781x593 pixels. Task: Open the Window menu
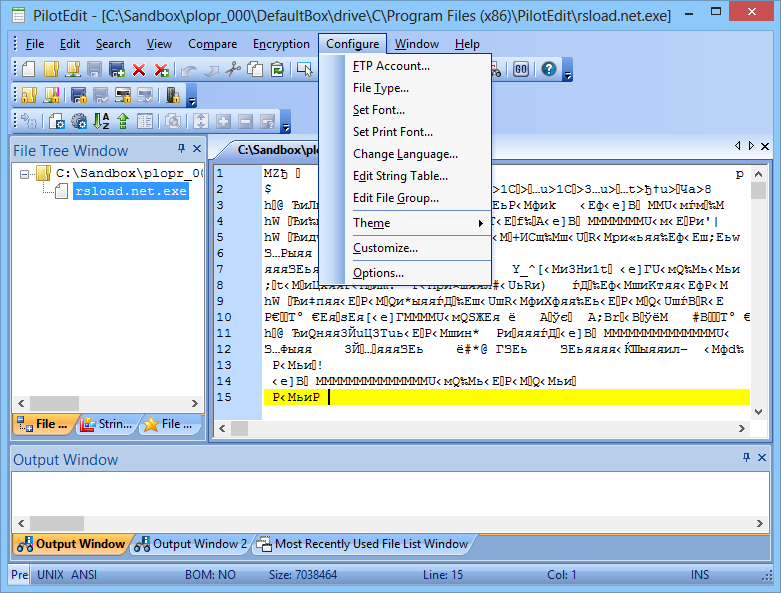pyautogui.click(x=417, y=44)
